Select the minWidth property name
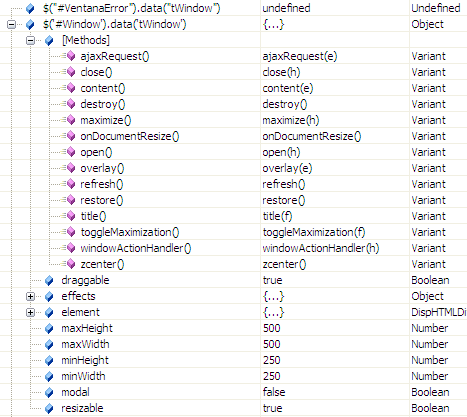 (83, 376)
